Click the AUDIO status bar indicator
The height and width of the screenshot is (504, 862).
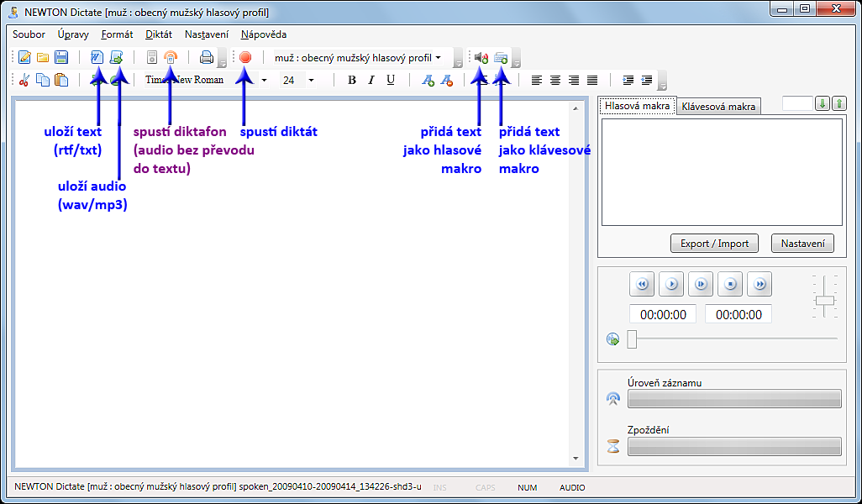[572, 487]
